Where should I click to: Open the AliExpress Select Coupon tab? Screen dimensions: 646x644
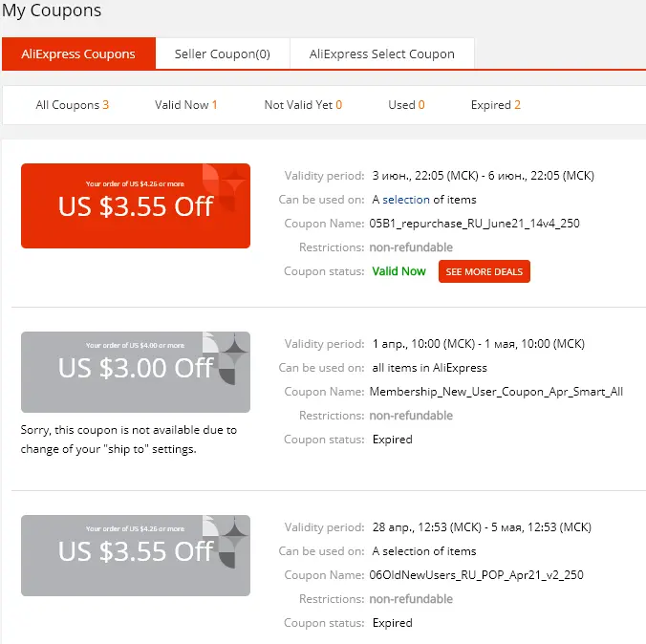coord(382,54)
